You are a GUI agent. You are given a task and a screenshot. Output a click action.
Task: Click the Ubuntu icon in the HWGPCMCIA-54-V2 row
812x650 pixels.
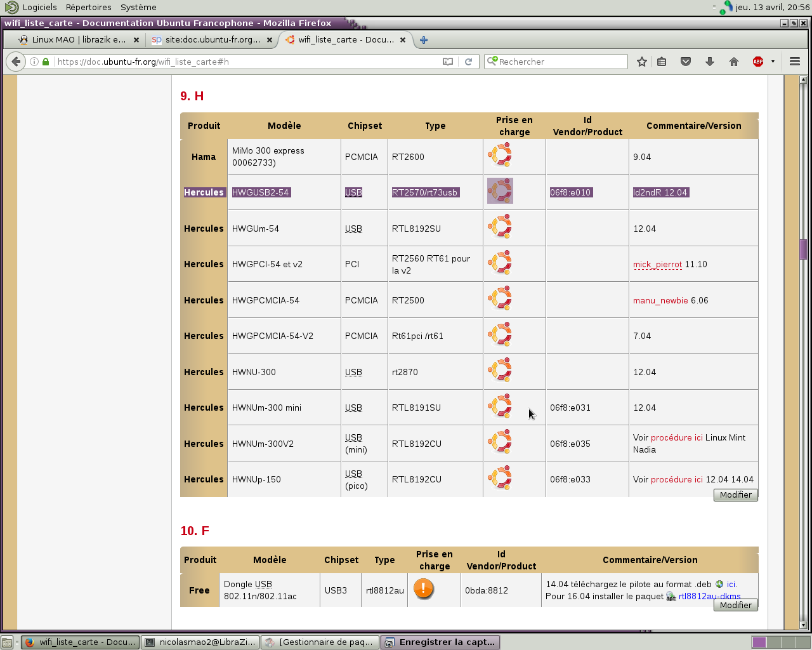(500, 334)
